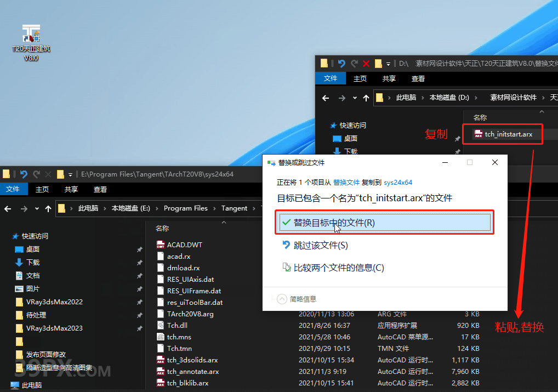The height and width of the screenshot is (392, 558).
Task: Open 文件 tab in E: Explorer window
Action: pos(13,189)
